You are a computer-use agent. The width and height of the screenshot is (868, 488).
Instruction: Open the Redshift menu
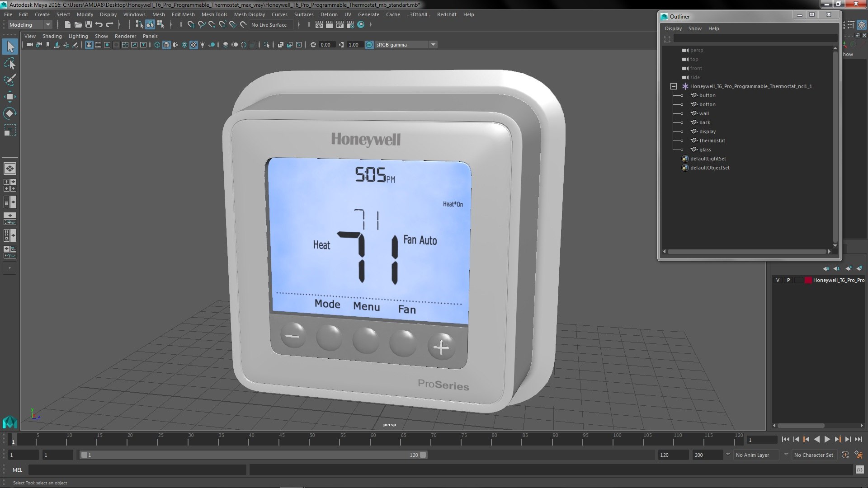point(447,14)
